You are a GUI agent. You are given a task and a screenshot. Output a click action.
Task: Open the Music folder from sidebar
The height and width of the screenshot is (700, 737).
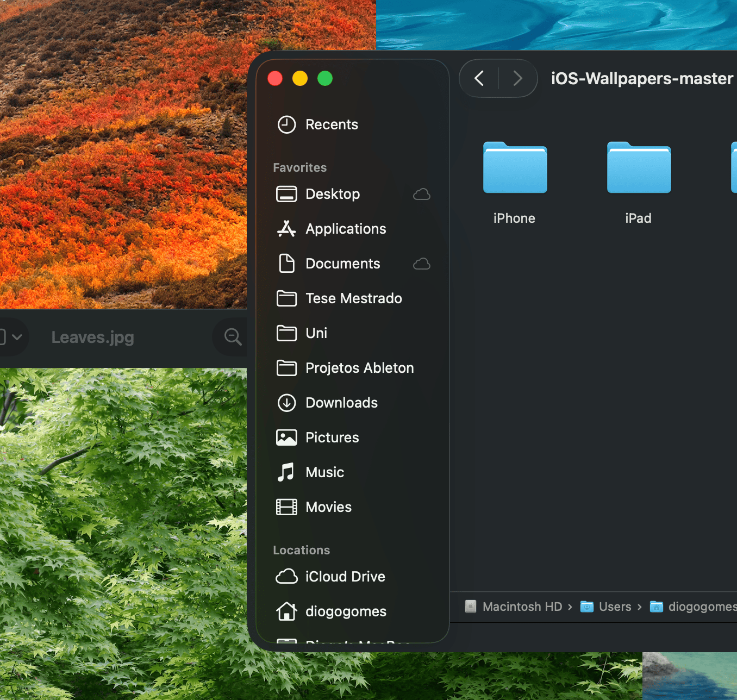coord(324,472)
